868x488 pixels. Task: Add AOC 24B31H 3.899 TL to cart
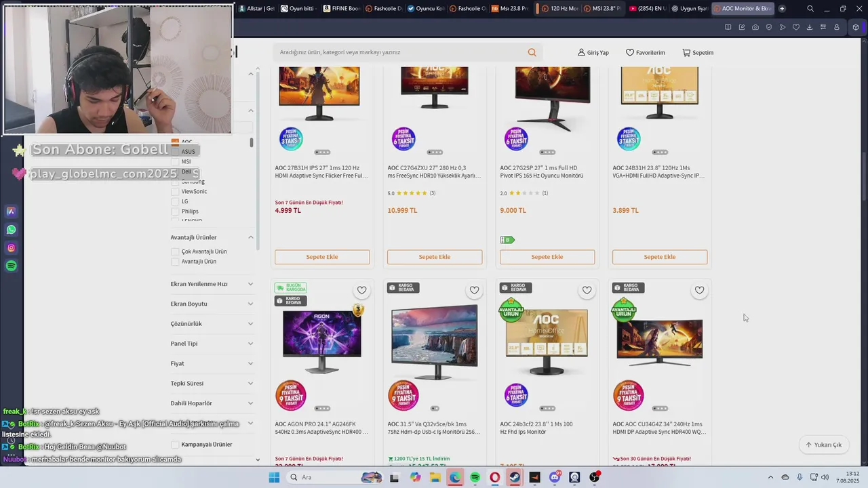660,257
